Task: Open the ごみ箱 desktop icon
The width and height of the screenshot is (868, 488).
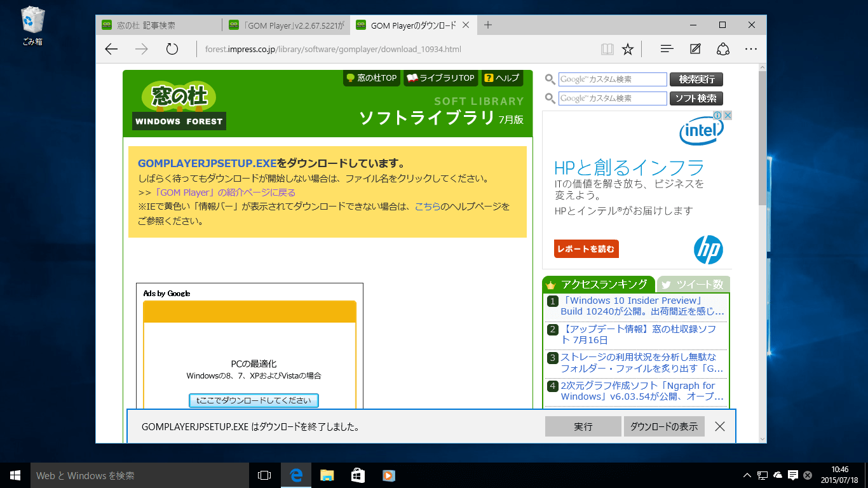Action: point(32,26)
